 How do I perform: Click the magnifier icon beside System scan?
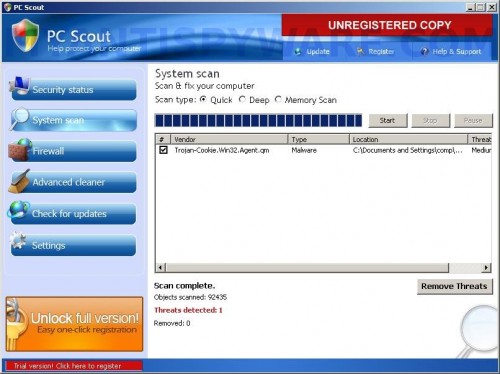[19, 118]
